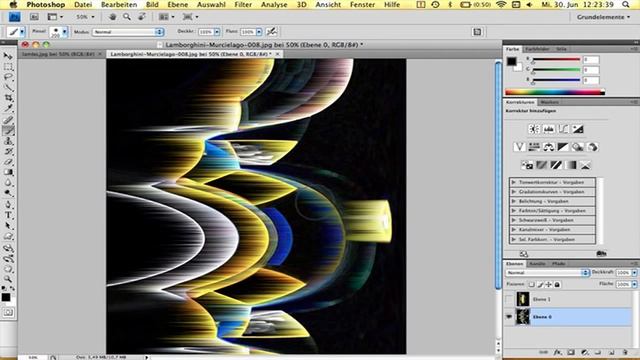
Task: Click Hand tool in application bar
Action: 112,17
